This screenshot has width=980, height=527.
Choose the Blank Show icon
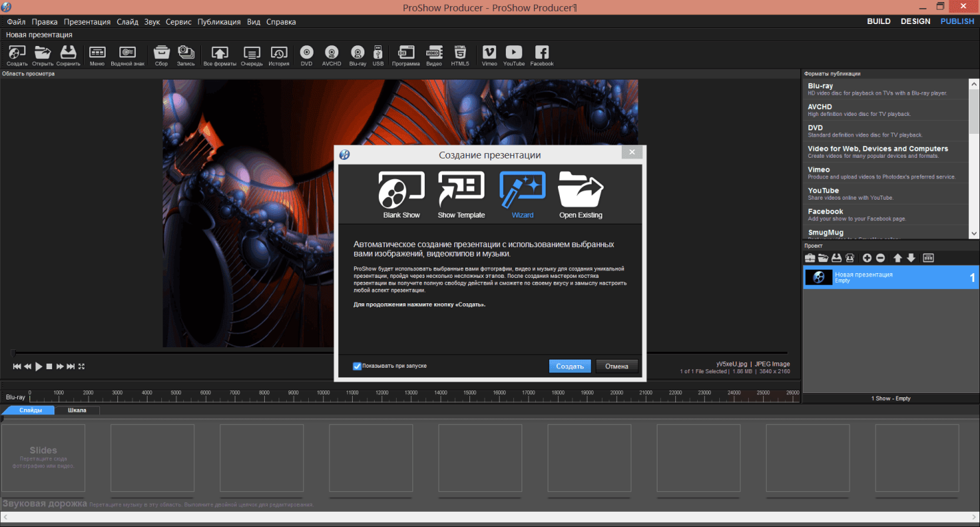click(x=401, y=190)
